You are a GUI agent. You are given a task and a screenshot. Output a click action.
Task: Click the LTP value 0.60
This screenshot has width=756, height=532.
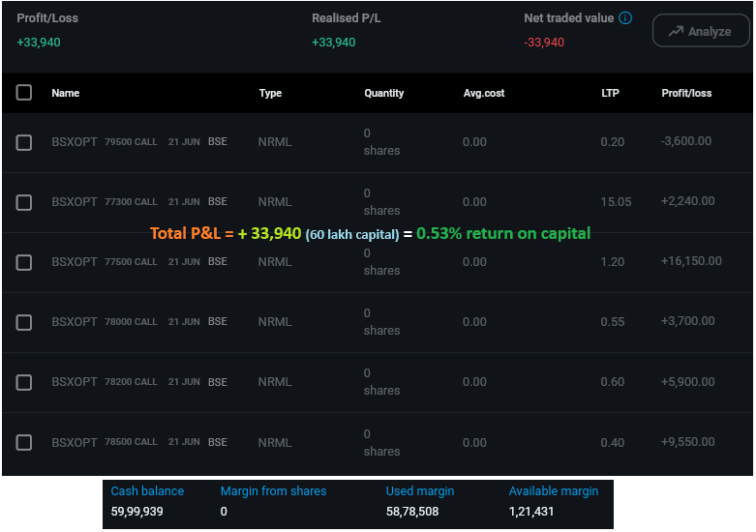(613, 382)
